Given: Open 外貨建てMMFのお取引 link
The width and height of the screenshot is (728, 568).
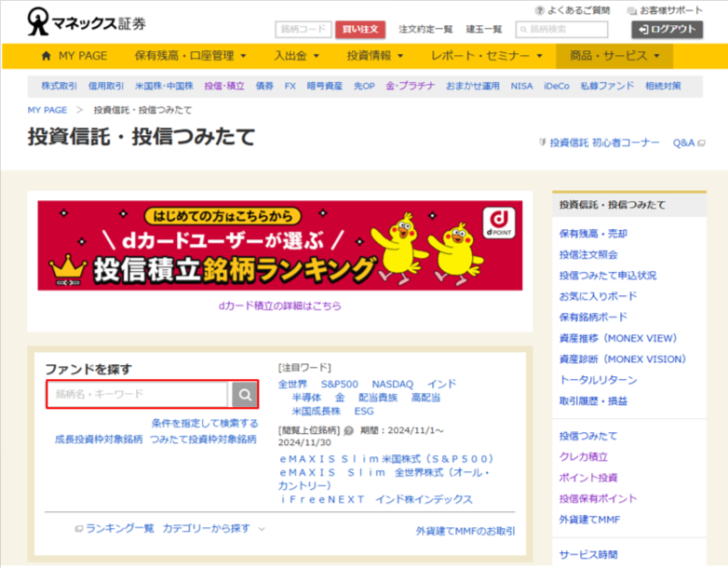Looking at the screenshot, I should [465, 532].
